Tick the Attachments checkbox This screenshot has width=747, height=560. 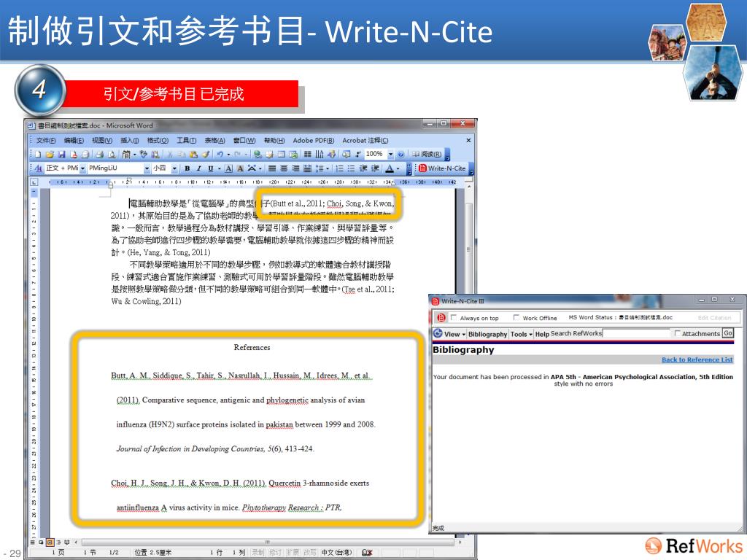(x=678, y=334)
